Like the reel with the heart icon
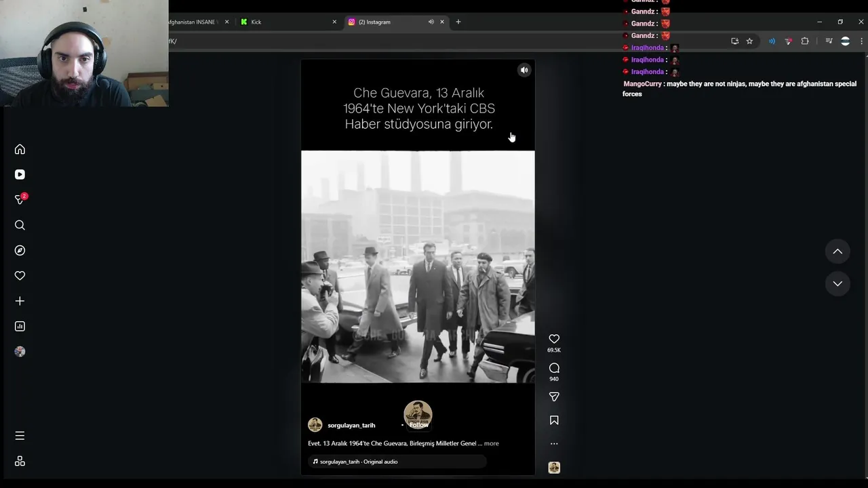Image resolution: width=868 pixels, height=488 pixels. pyautogui.click(x=554, y=339)
